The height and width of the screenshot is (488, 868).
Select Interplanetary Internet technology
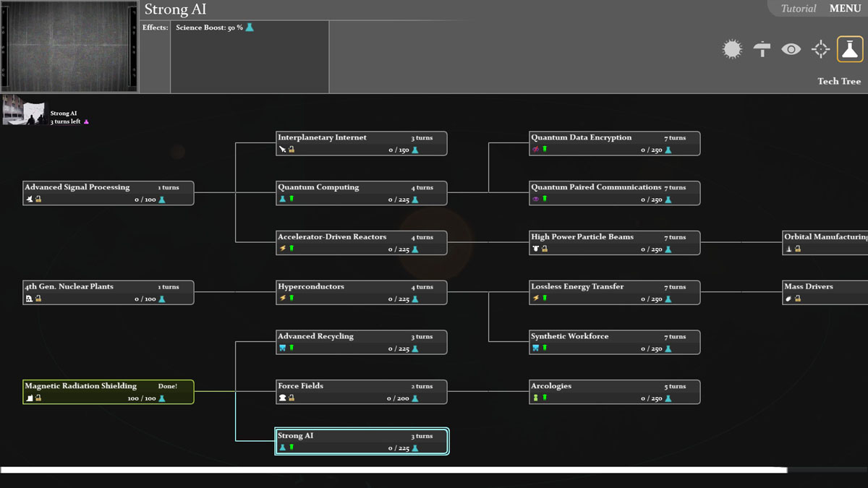362,143
